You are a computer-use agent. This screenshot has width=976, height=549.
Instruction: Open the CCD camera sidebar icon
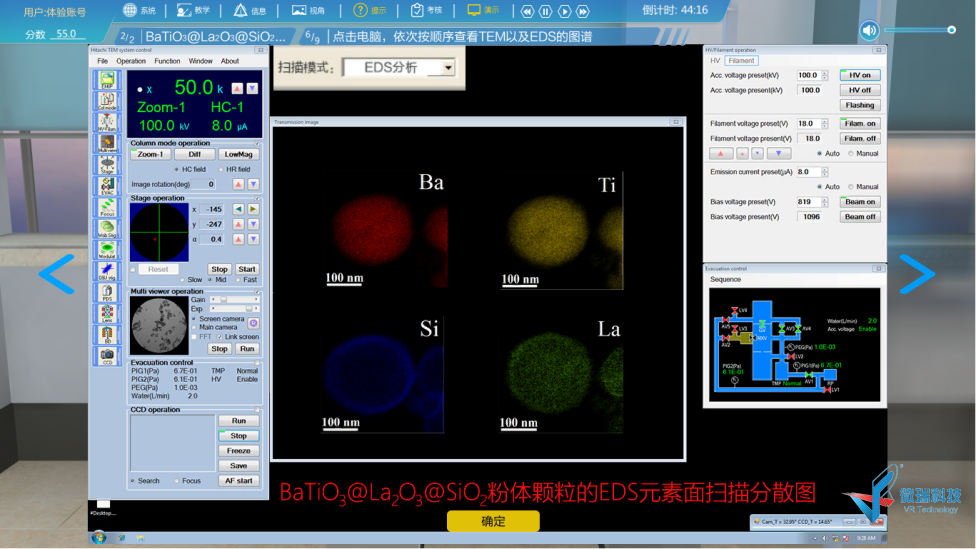[x=107, y=355]
